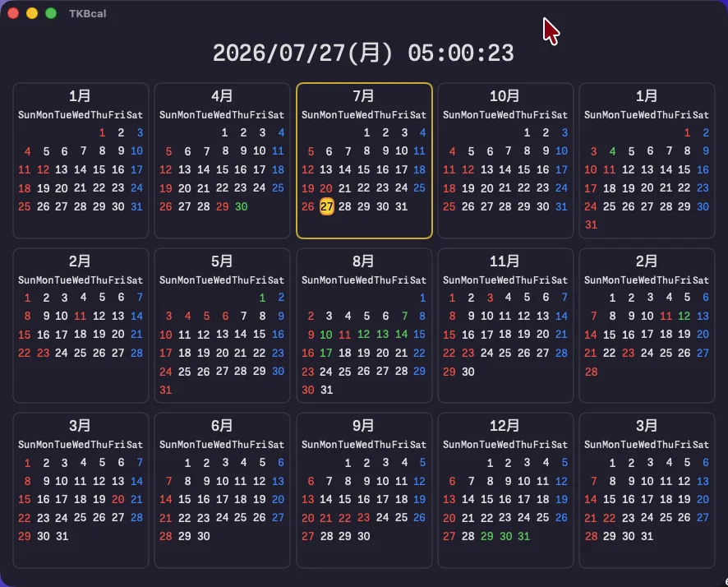Screen dimensions: 728x587
Task: Click date 15 in 6月
Action: (185, 499)
